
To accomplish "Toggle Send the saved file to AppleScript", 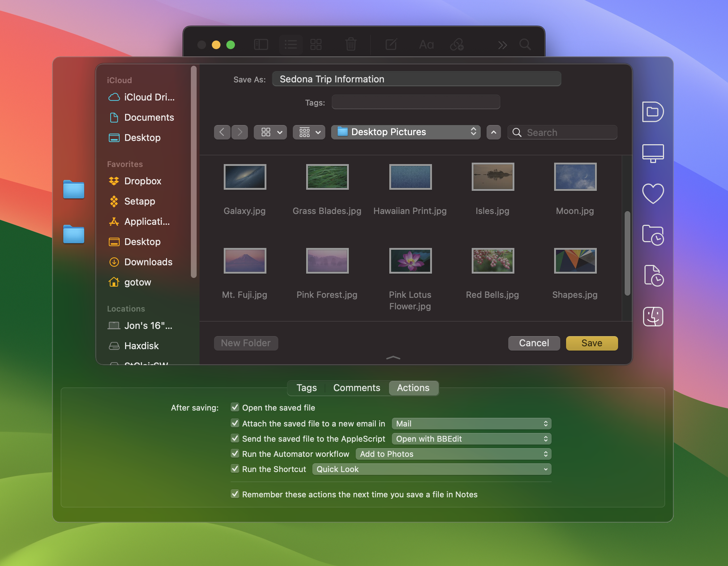I will pos(235,438).
